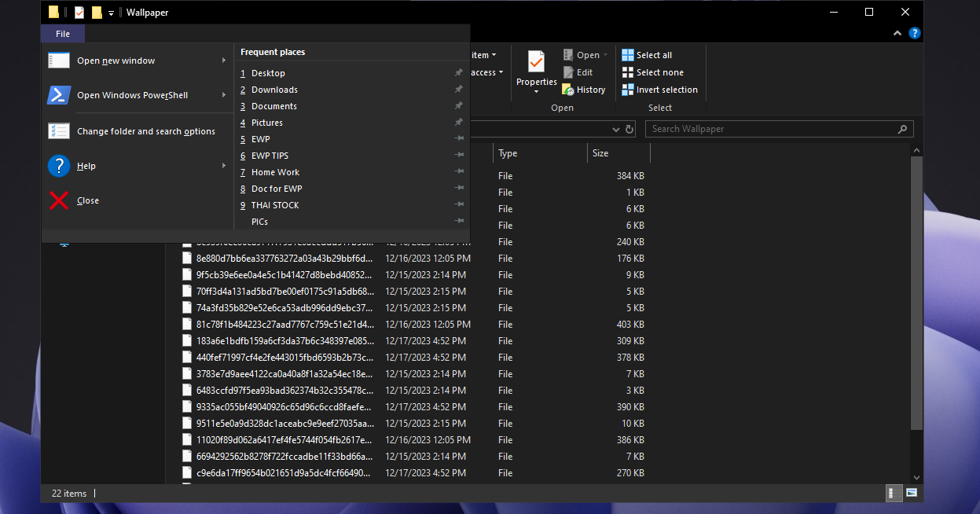
Task: Choose Help in the File menu
Action: (138, 166)
